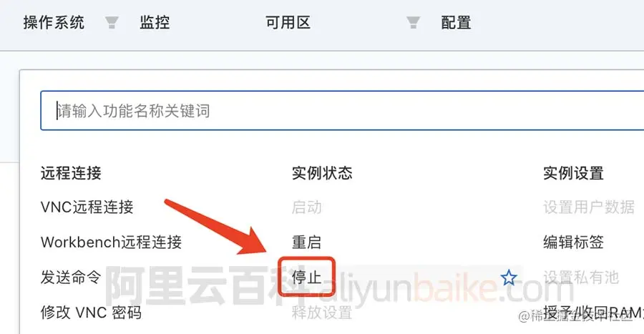The height and width of the screenshot is (334, 644).
Task: Open the 操作系统 column filter icon
Action: coord(112,22)
